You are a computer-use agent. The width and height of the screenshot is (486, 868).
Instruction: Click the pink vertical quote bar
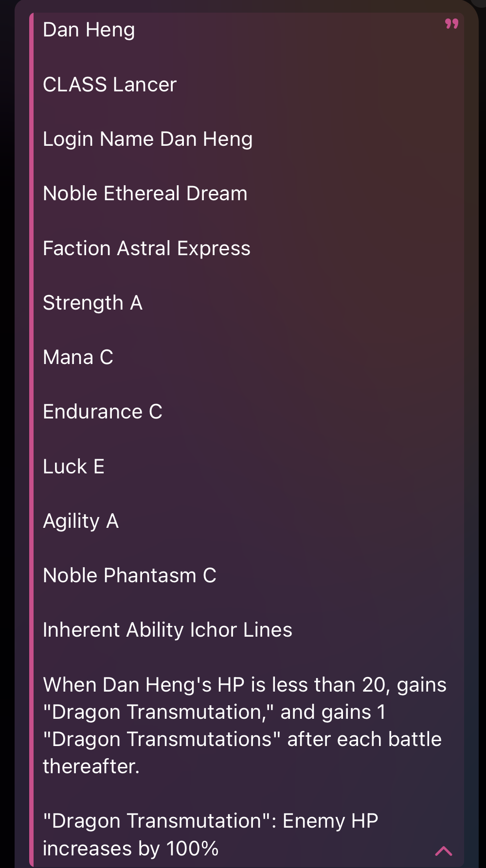coord(32,440)
